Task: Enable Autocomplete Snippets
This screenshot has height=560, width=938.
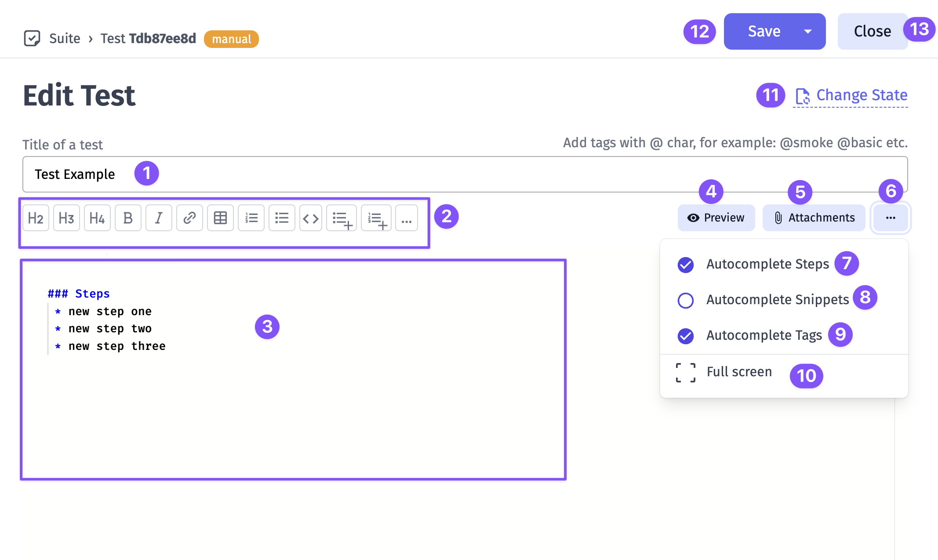Action: (x=686, y=301)
